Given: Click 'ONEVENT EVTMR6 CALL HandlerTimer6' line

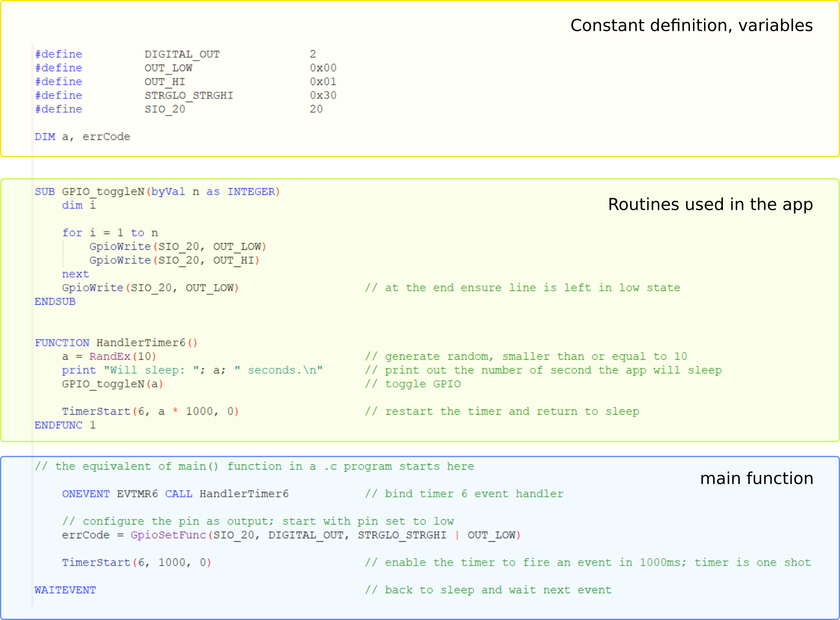Looking at the screenshot, I should [175, 494].
